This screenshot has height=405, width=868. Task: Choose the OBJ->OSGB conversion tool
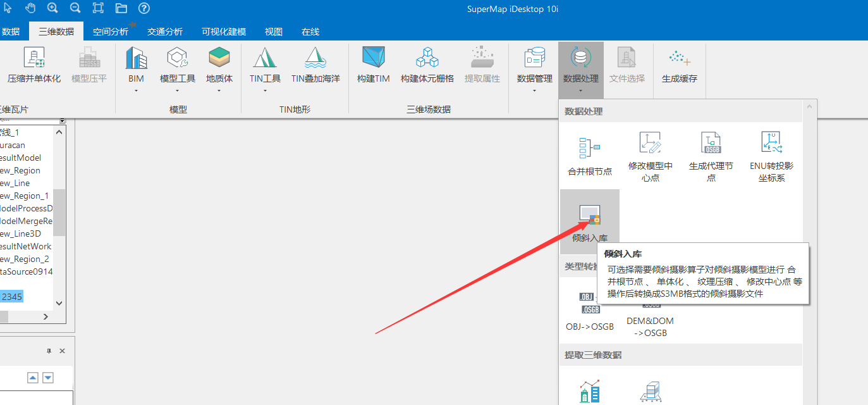(590, 313)
